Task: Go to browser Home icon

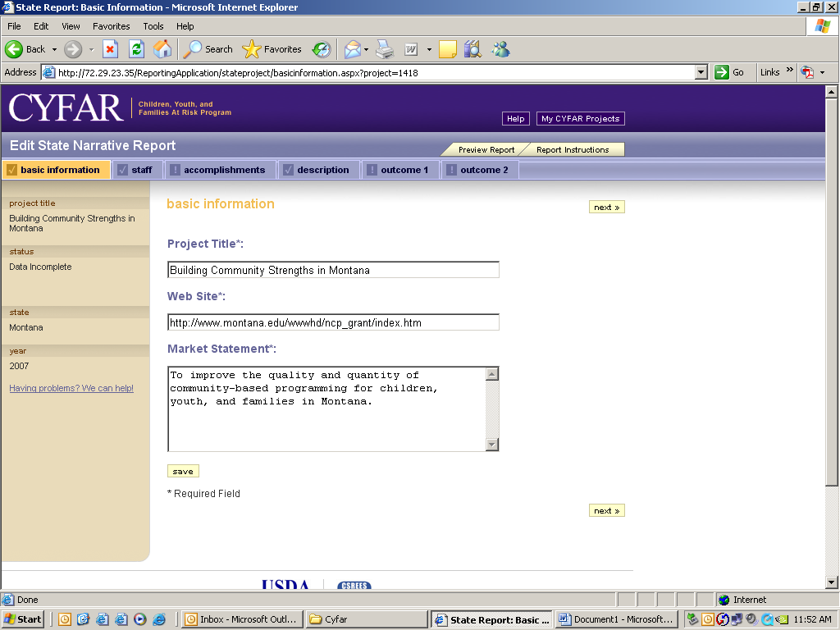Action: pyautogui.click(x=162, y=49)
